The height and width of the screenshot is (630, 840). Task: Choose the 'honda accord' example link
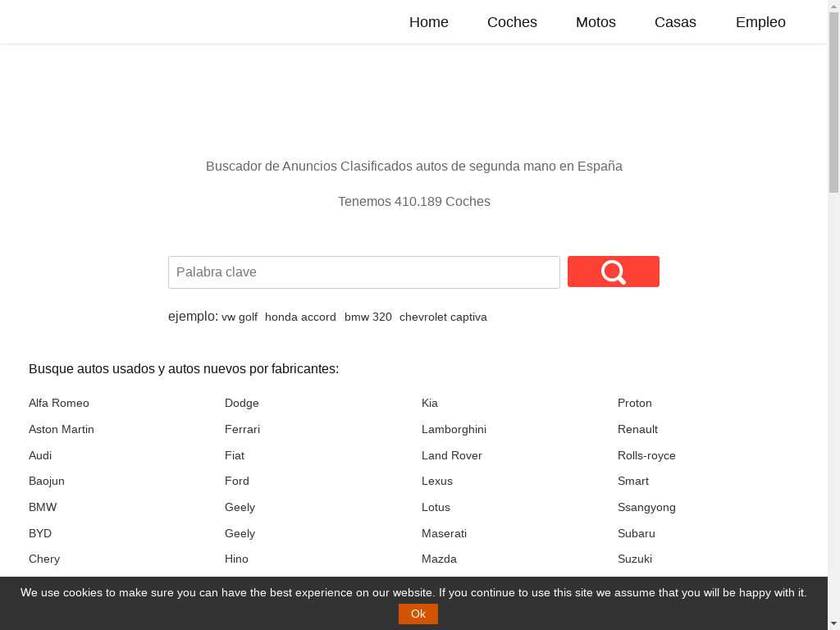[300, 317]
